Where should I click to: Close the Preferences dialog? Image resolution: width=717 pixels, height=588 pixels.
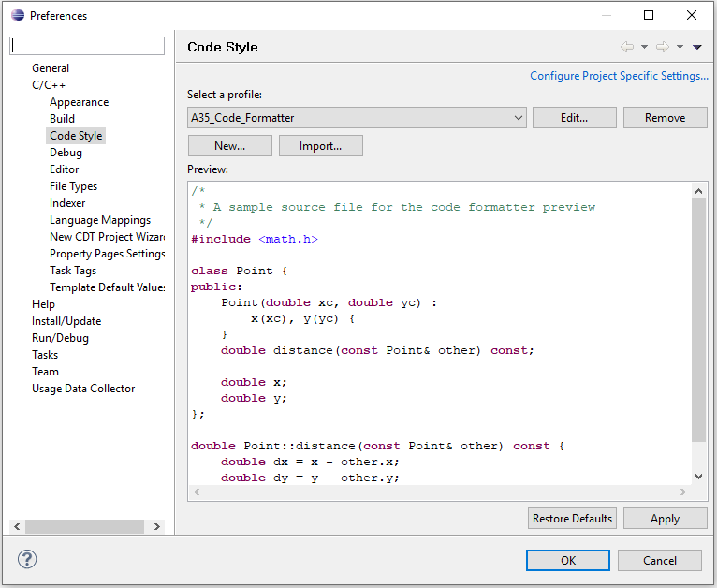(x=692, y=15)
